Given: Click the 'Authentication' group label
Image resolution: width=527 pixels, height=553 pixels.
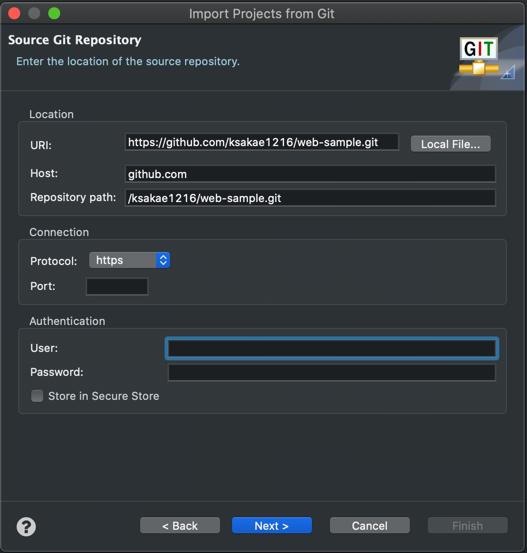Looking at the screenshot, I should click(67, 321).
